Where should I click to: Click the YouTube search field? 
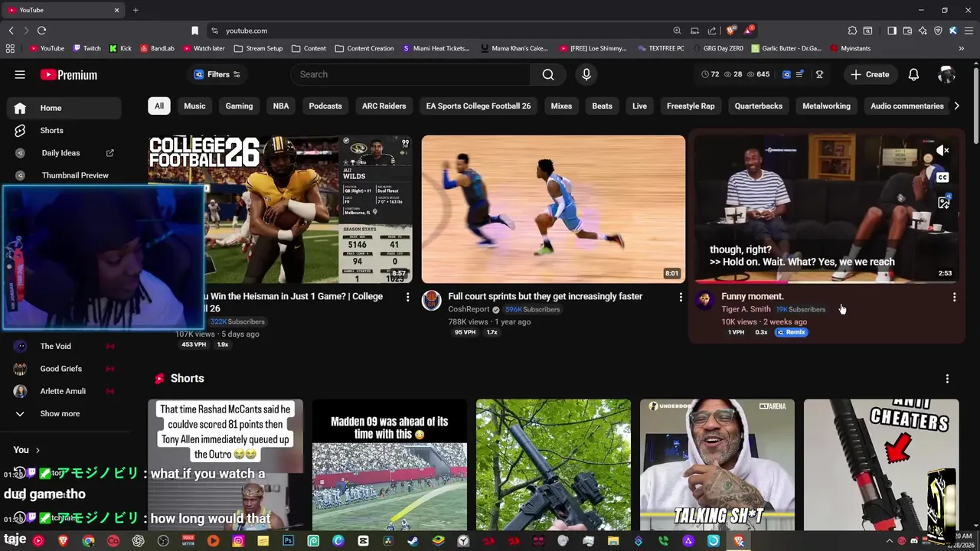click(410, 74)
